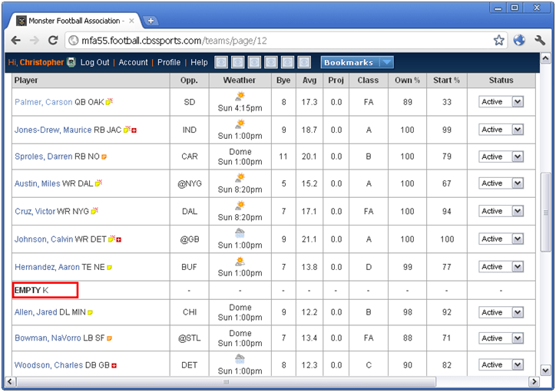
Task: Click the vertical scrollbar thumb
Action: point(546,212)
